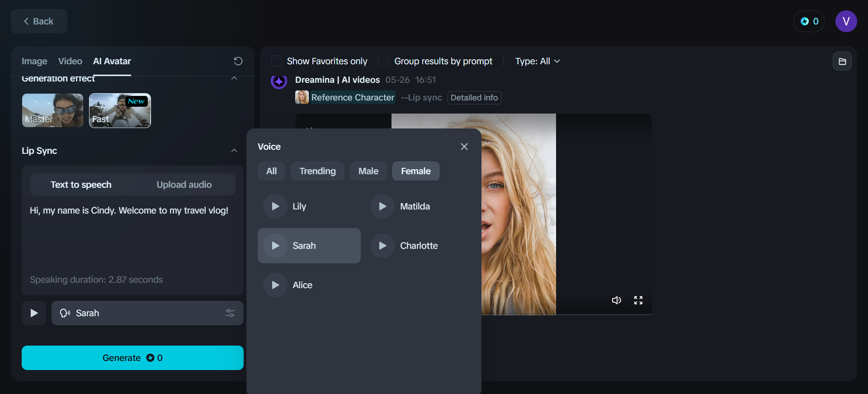Toggle Group results by prompt checkbox
Image resolution: width=868 pixels, height=394 pixels.
383,61
